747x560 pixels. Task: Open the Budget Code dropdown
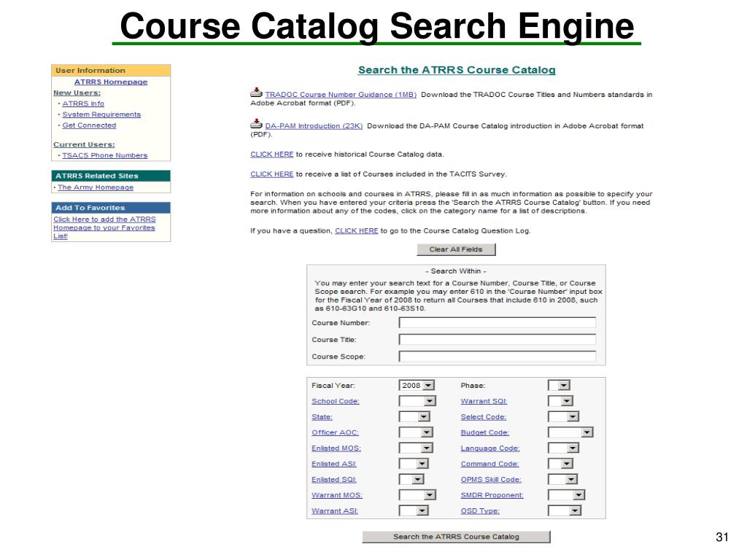pyautogui.click(x=570, y=432)
